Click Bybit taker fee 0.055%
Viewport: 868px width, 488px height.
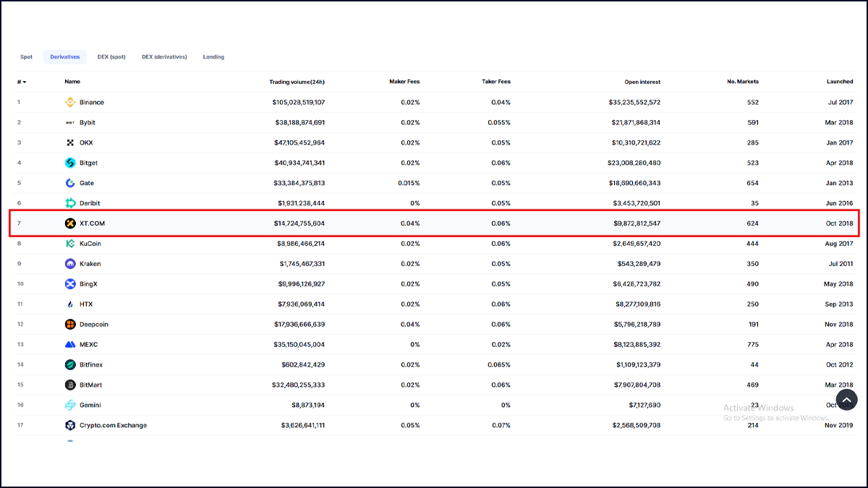pos(499,123)
